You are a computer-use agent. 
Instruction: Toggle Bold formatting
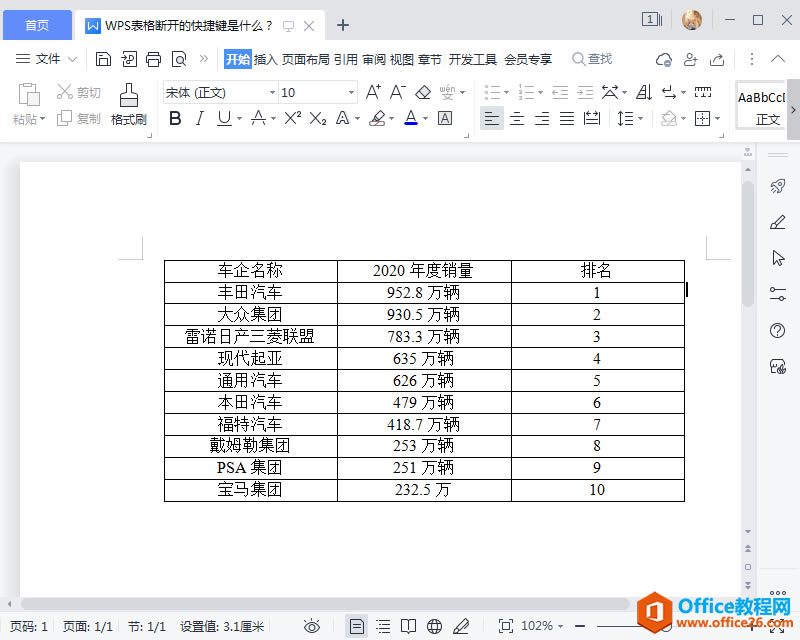tap(175, 118)
